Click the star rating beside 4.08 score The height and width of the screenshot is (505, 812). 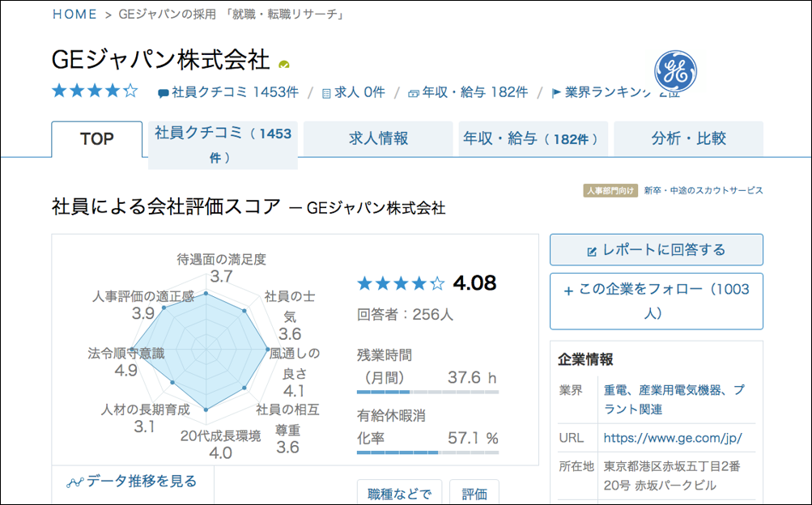(401, 283)
